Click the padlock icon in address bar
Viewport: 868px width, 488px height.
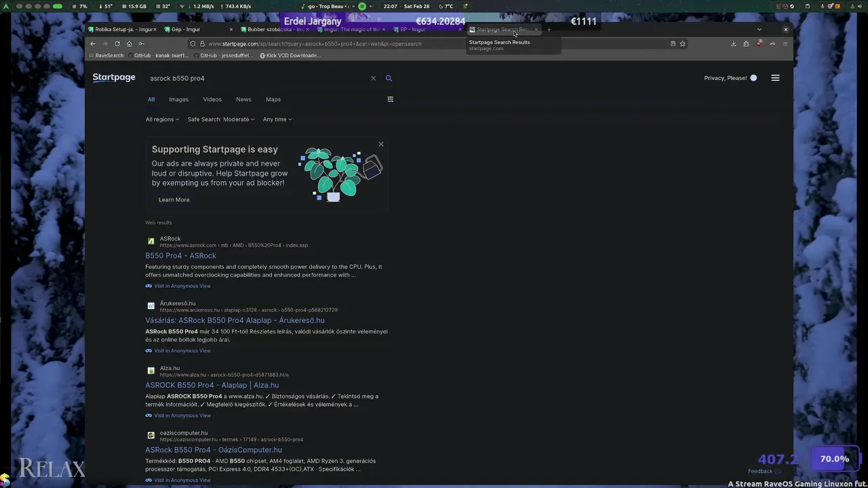202,43
